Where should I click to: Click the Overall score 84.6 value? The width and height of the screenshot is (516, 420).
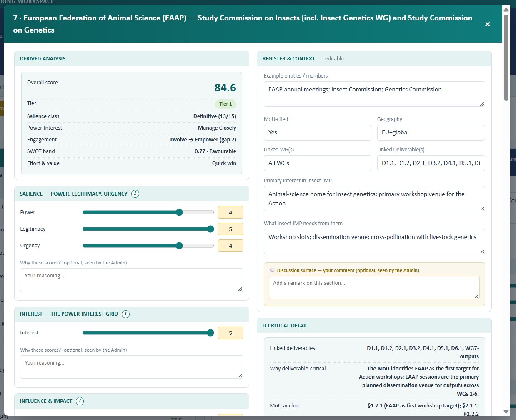[225, 88]
